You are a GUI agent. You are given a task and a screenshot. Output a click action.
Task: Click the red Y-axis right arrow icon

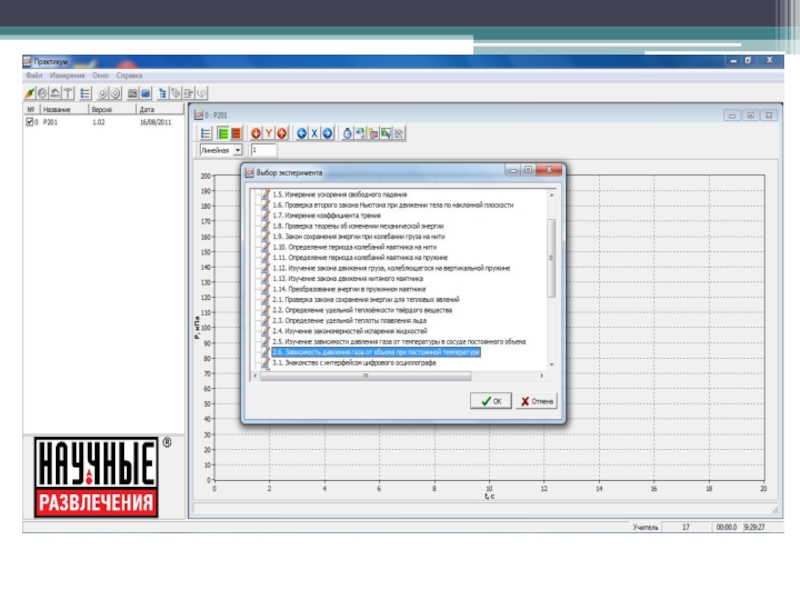(x=281, y=133)
